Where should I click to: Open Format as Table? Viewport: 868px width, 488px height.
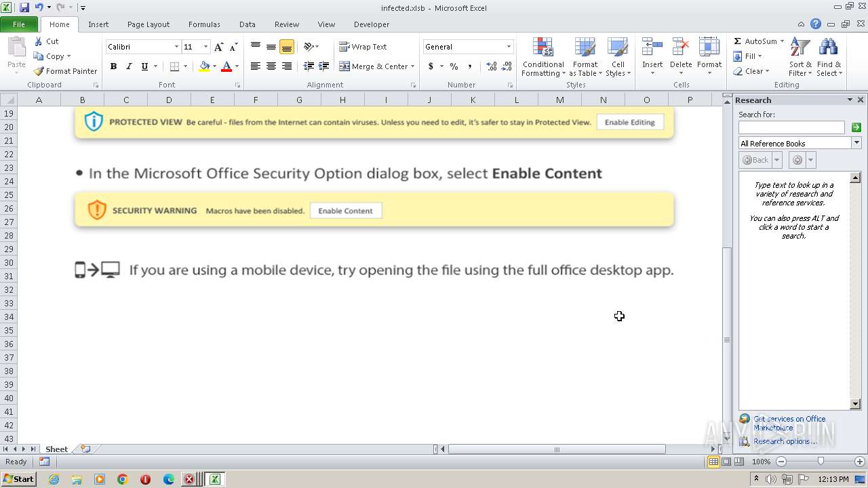(x=585, y=58)
